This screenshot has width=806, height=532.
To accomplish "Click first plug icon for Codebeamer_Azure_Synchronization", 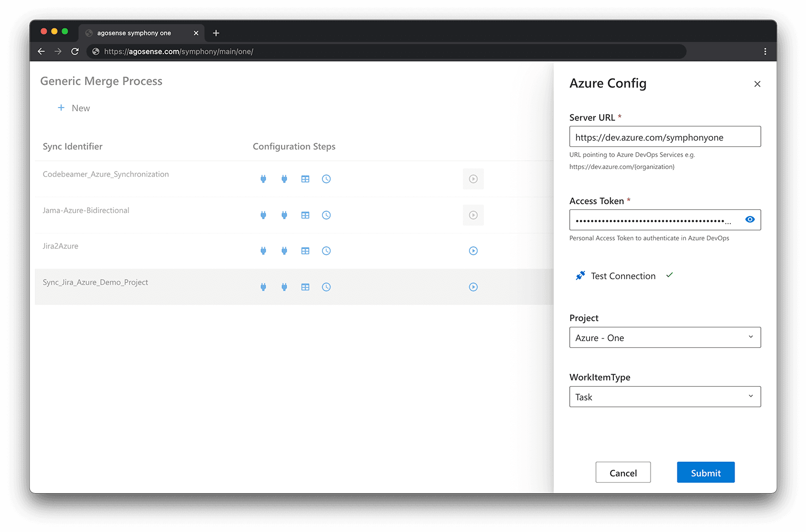I will coord(263,179).
